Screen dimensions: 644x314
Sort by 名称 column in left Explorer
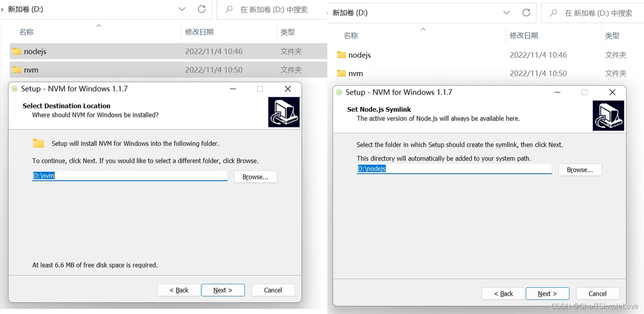(x=26, y=32)
